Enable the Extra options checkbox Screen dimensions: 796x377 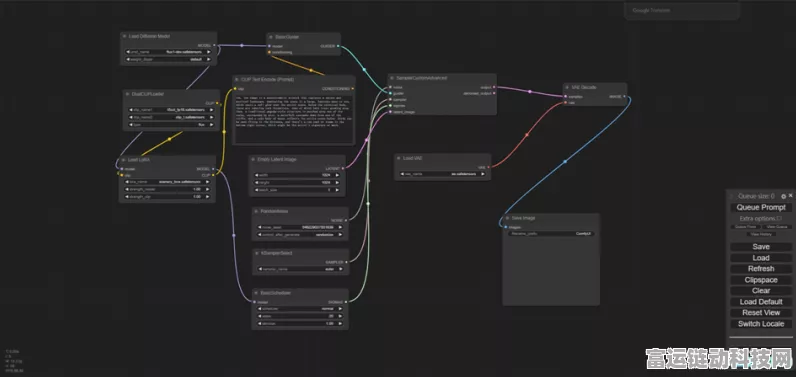[780, 218]
